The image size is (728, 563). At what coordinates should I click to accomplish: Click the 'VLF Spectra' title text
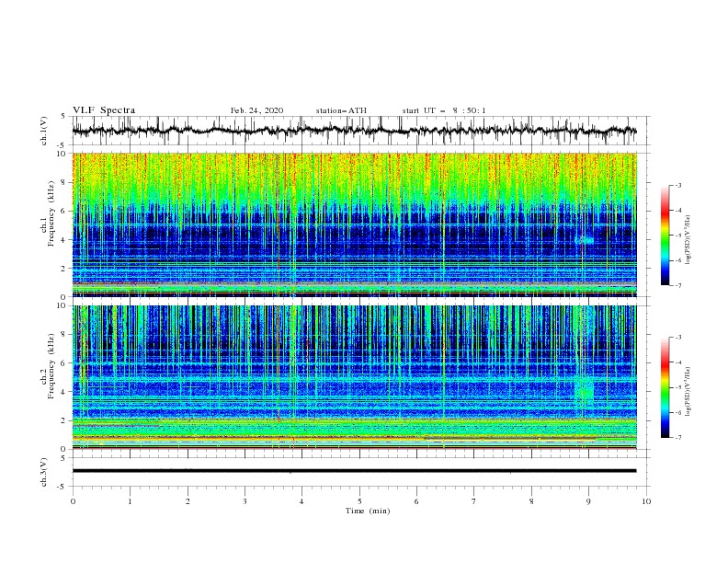(x=104, y=110)
